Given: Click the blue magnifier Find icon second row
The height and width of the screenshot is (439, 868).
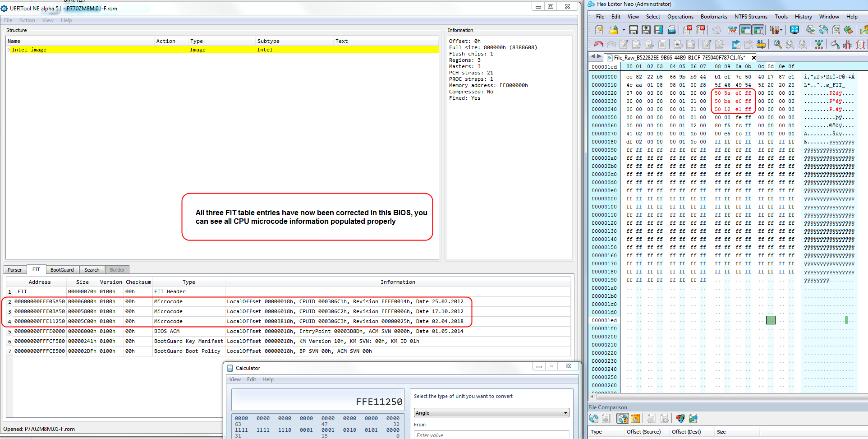Looking at the screenshot, I should (778, 44).
